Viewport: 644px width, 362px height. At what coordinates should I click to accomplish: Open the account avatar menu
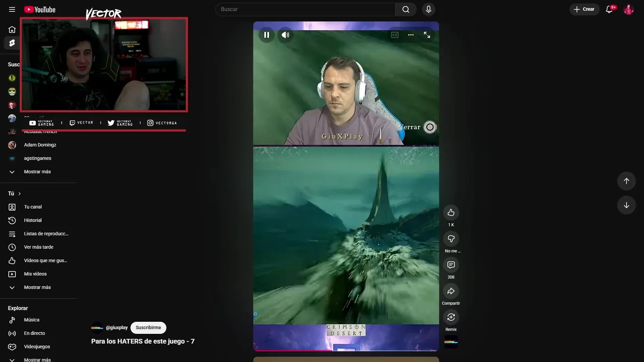pos(628,10)
